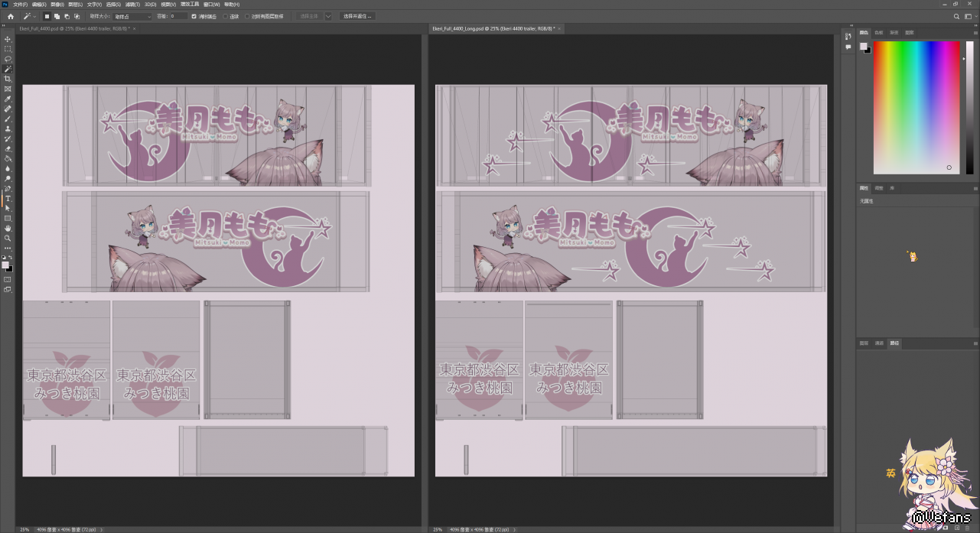This screenshot has width=980, height=533.
Task: Enable the 对所有图层取样 checkbox
Action: coord(247,16)
